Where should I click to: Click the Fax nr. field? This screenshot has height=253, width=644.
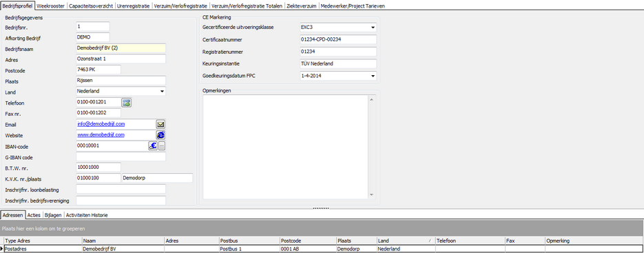tap(98, 113)
